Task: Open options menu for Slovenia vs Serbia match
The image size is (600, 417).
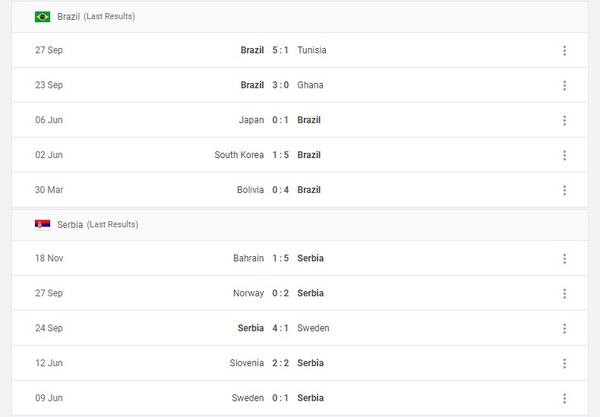Action: point(564,363)
